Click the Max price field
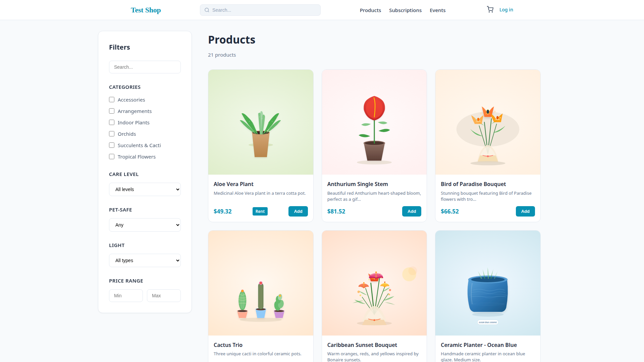Screen dimensions: 644x362 [164, 296]
